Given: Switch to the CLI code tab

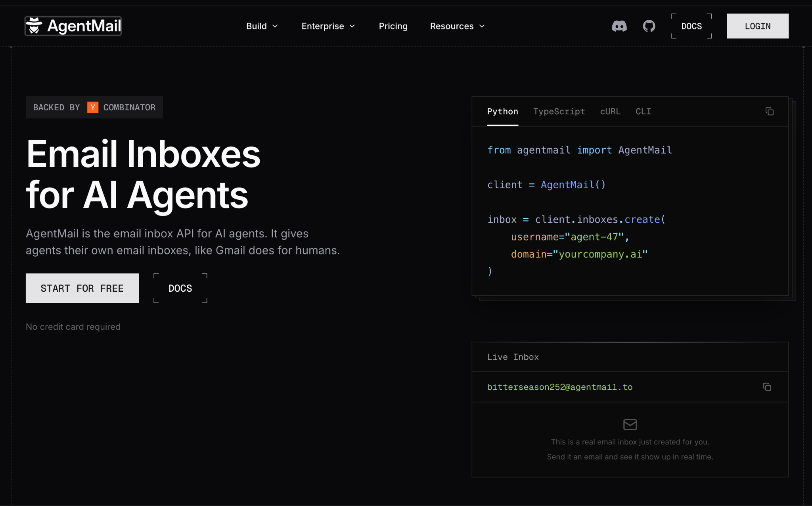Looking at the screenshot, I should pyautogui.click(x=643, y=112).
